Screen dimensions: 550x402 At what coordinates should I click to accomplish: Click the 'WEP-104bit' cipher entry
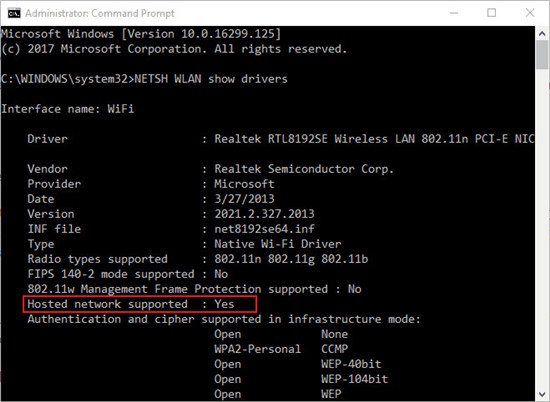tap(354, 379)
